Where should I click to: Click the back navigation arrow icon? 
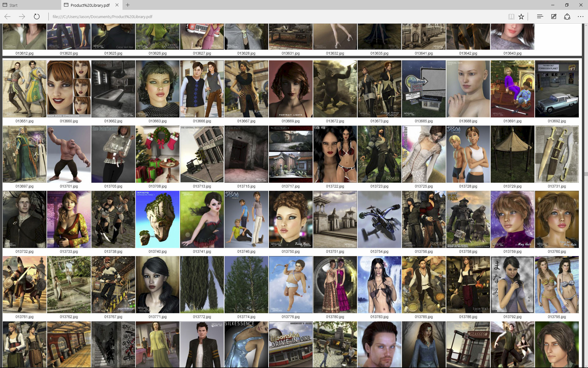pyautogui.click(x=8, y=17)
